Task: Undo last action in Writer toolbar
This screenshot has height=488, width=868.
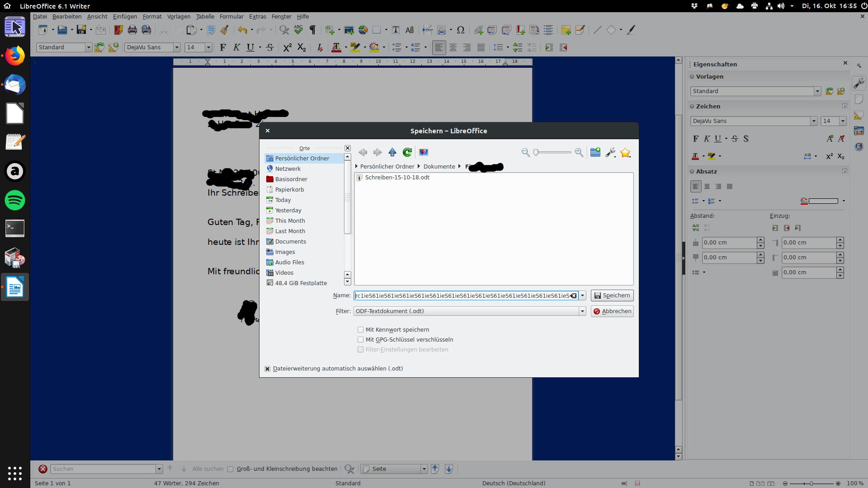Action: pyautogui.click(x=242, y=30)
